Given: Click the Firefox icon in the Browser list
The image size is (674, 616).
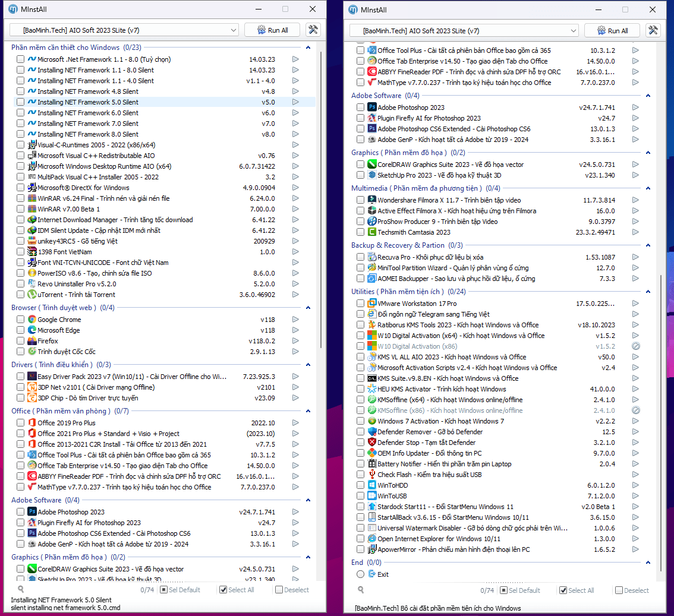Looking at the screenshot, I should coord(32,340).
